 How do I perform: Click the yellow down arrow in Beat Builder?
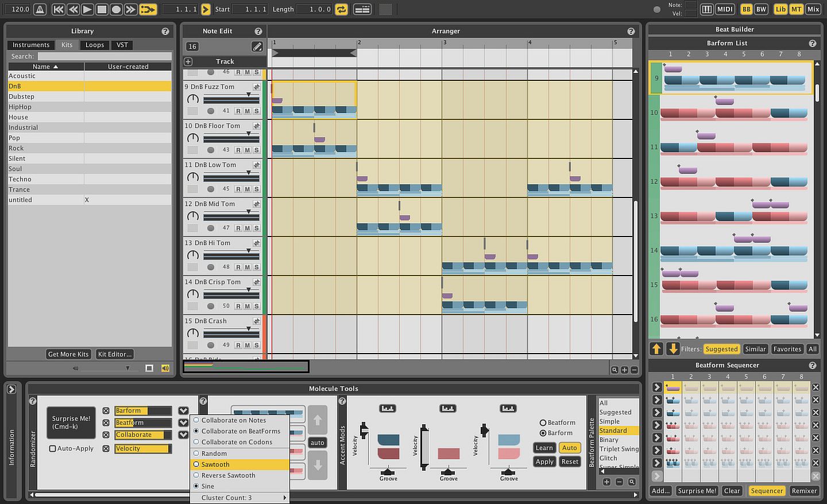(x=673, y=348)
